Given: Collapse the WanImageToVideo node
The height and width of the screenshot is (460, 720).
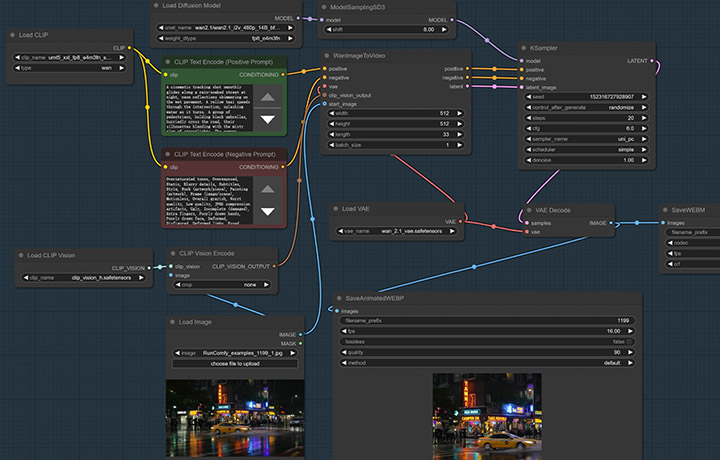Looking at the screenshot, I should 328,56.
